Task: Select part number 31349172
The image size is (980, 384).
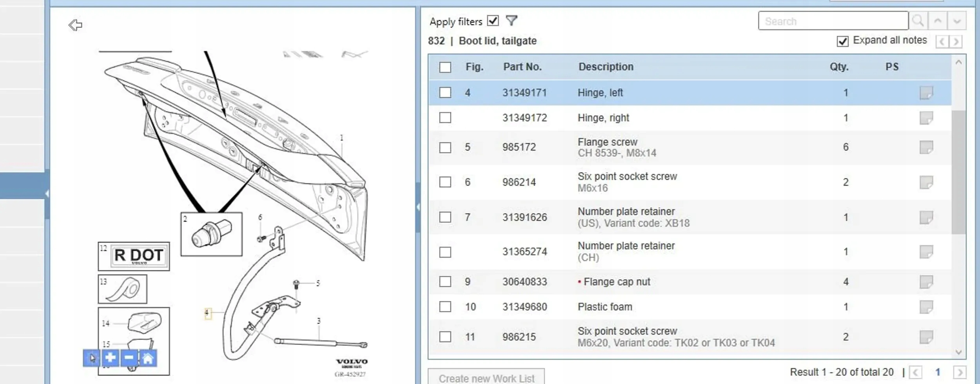Action: coord(524,118)
